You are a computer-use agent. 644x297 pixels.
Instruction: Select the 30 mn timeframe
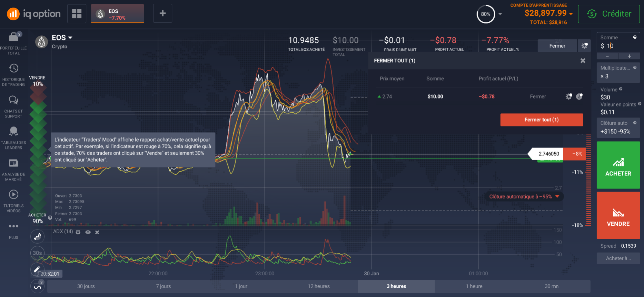pos(552,286)
